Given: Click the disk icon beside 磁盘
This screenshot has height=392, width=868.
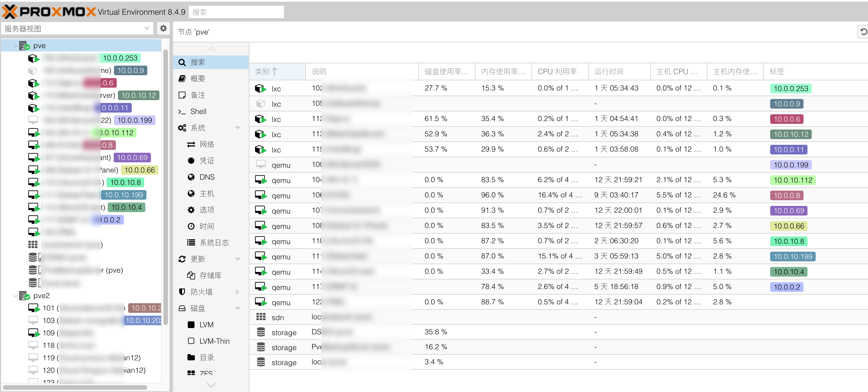Looking at the screenshot, I should click(x=182, y=308).
